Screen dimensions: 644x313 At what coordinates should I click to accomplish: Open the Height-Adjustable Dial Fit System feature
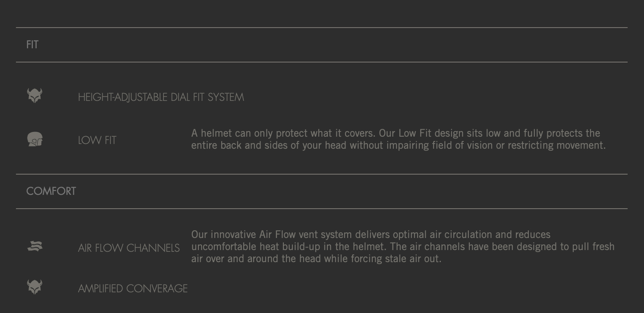click(161, 97)
